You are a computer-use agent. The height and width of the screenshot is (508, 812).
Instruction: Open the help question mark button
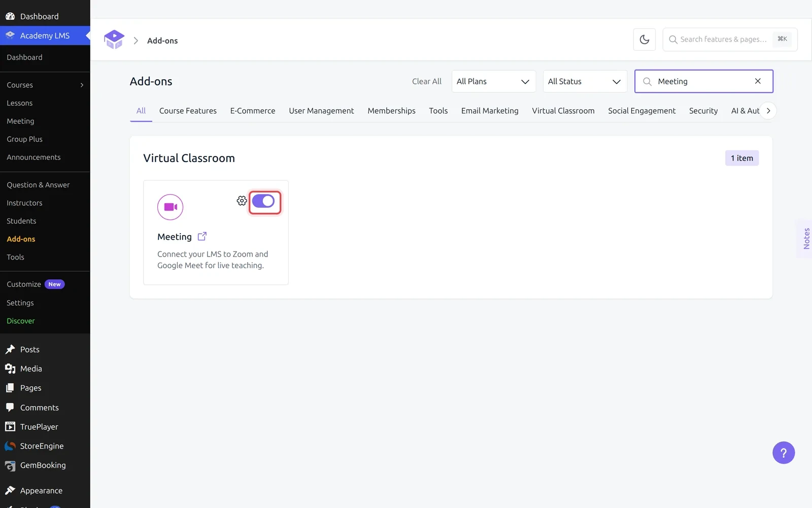[784, 453]
